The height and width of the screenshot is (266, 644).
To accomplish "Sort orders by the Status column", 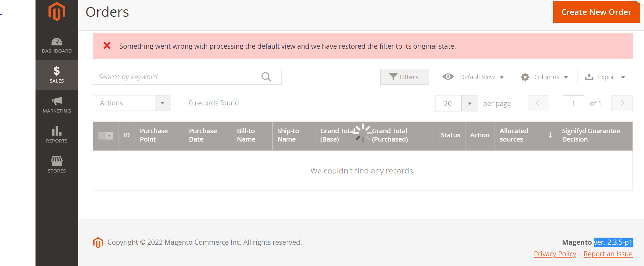I will 450,135.
